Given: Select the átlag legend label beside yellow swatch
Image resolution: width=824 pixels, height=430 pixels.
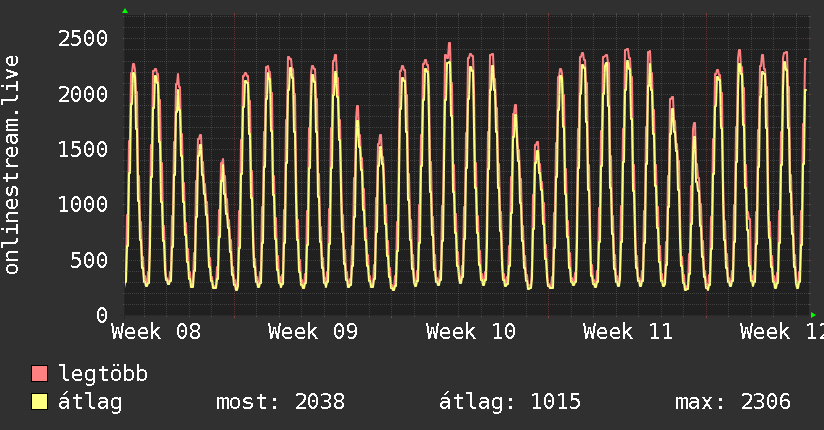Looking at the screenshot, I should [90, 402].
